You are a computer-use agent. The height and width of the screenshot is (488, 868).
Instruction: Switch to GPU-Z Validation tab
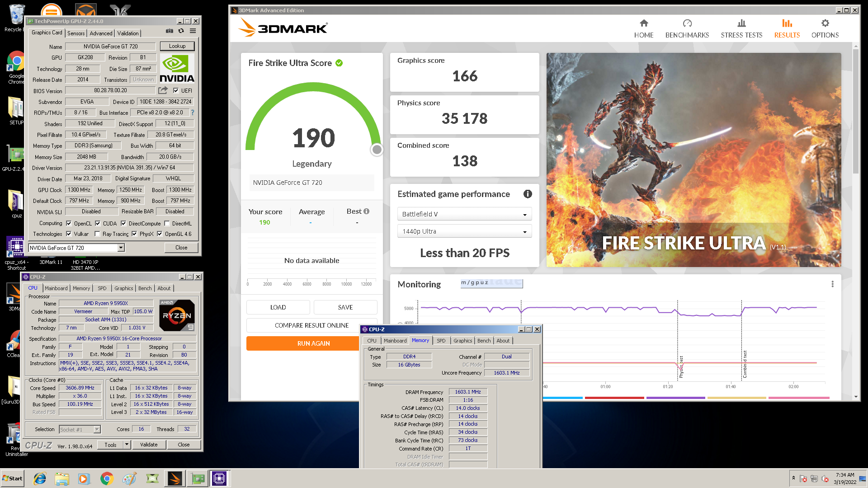click(x=128, y=33)
